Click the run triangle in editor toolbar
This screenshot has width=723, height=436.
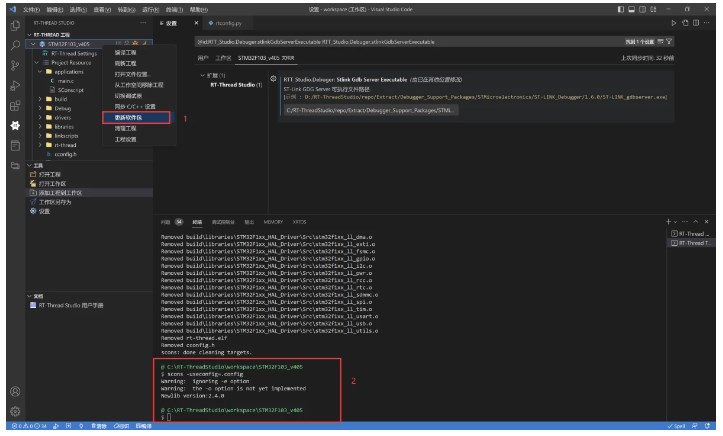click(x=674, y=23)
